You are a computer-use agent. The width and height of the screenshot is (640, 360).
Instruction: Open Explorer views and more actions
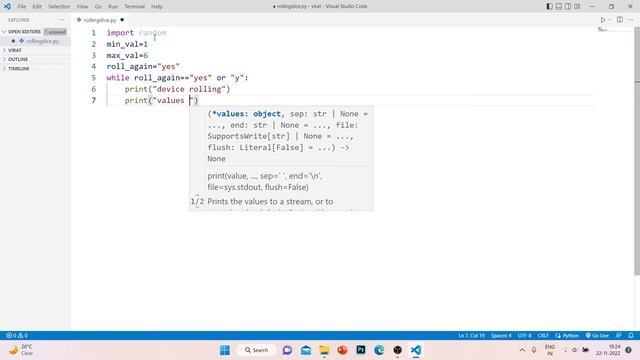(x=61, y=20)
